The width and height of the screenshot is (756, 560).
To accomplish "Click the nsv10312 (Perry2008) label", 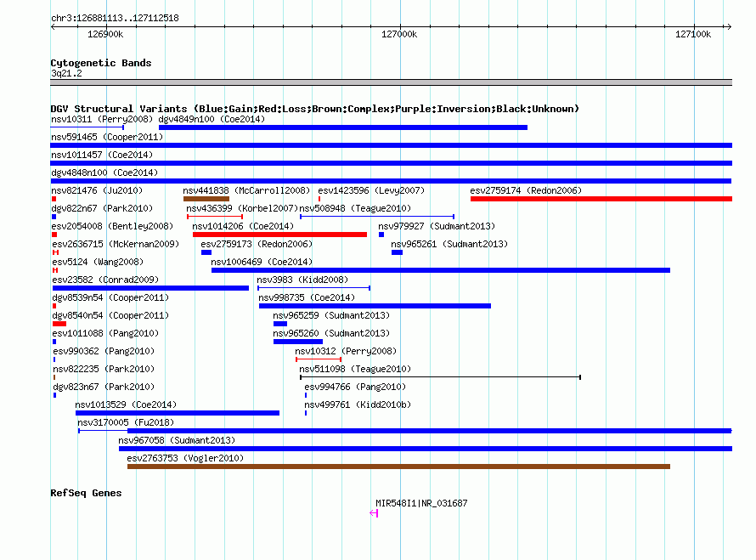I will pos(346,351).
